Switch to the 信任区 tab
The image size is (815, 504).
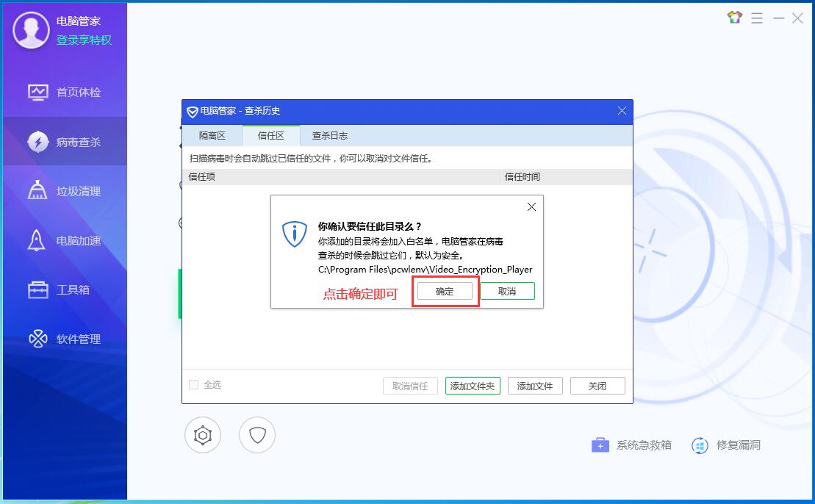click(270, 136)
